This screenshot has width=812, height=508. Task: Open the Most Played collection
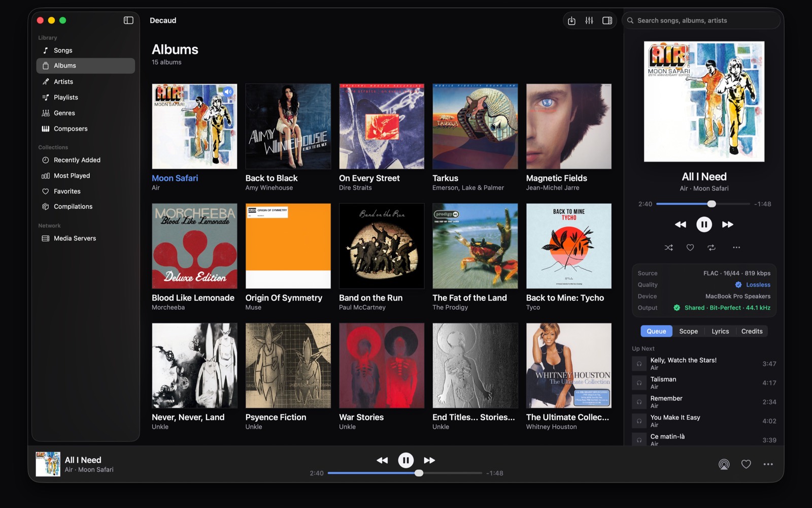coord(86,176)
